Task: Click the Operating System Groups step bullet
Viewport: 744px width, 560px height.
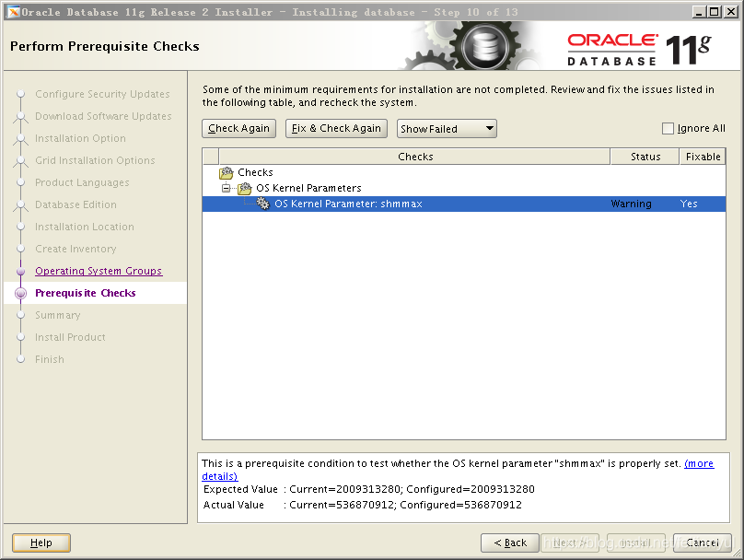Action: pos(20,272)
